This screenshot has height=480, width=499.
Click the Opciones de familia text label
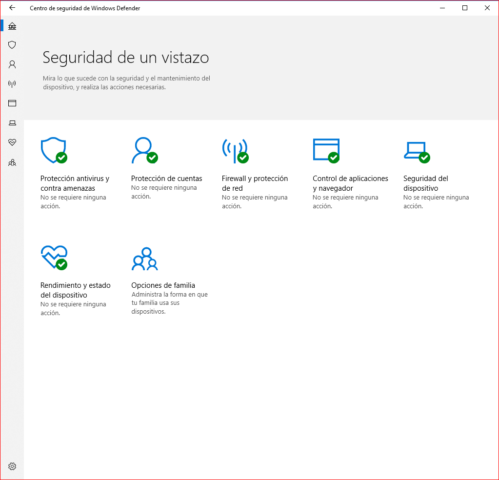pyautogui.click(x=163, y=285)
